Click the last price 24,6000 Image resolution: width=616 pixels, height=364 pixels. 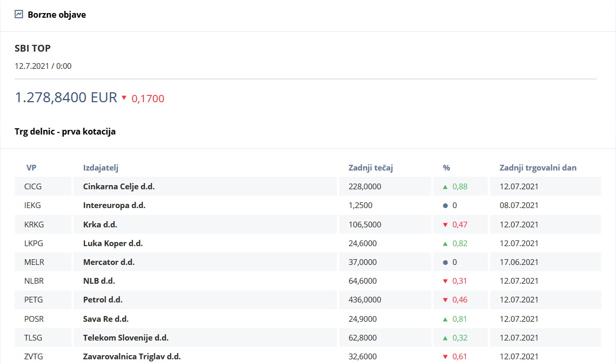tap(363, 244)
